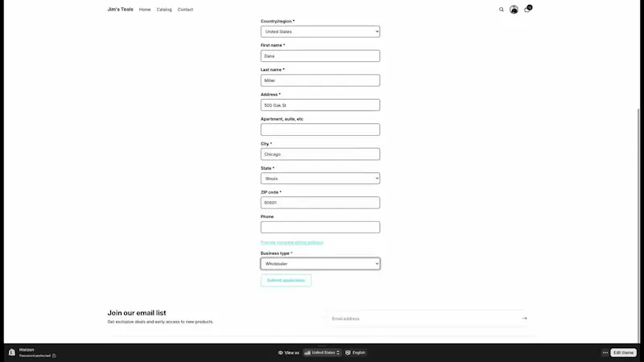
Task: Submit the email list arrow button
Action: click(x=524, y=319)
